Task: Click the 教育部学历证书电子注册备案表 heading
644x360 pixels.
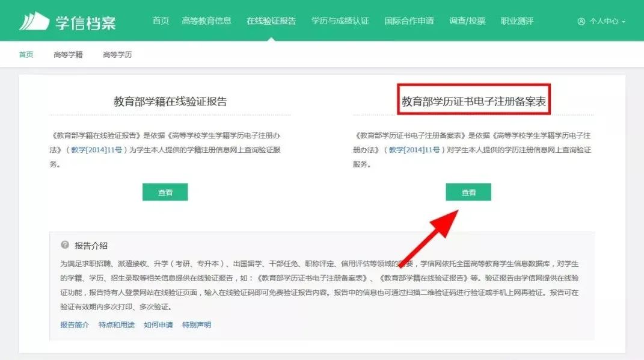Action: 474,102
